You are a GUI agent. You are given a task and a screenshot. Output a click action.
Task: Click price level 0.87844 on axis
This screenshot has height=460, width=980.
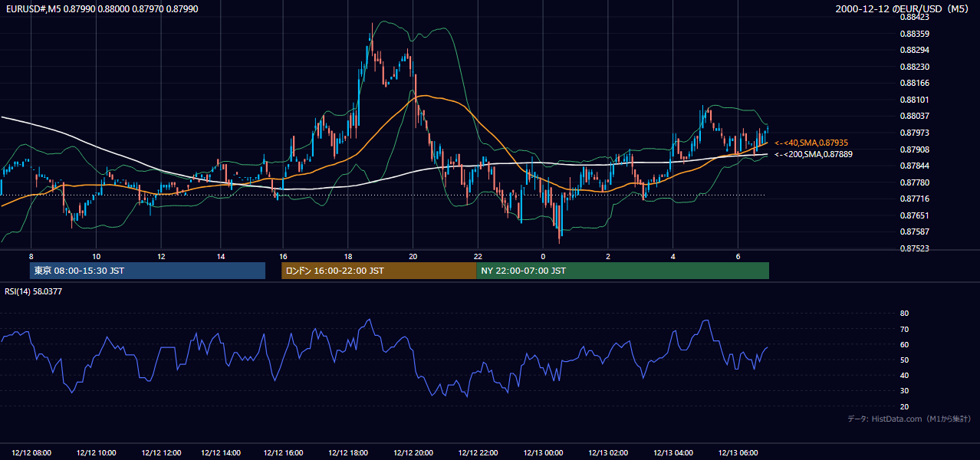914,166
